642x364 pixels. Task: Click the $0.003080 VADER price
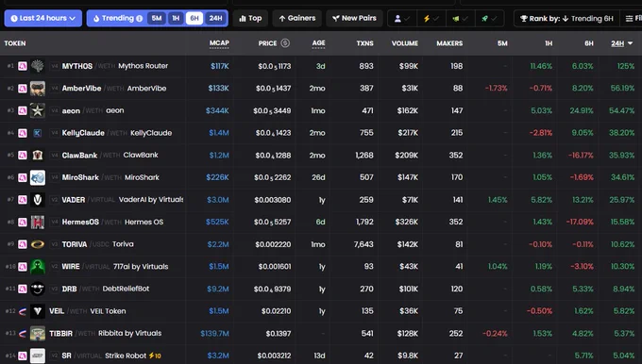273,200
